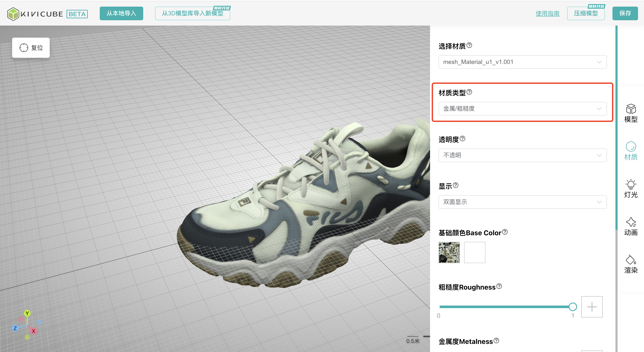The height and width of the screenshot is (352, 644).
Task: Expand the 金属/粗糙度 material type dropdown
Action: point(522,108)
